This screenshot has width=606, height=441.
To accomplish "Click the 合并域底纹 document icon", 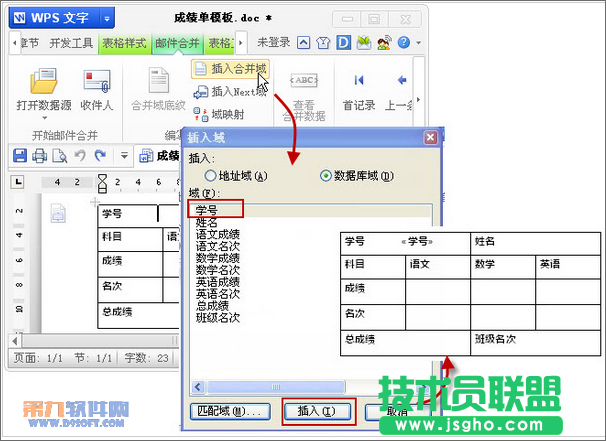I will tap(158, 80).
